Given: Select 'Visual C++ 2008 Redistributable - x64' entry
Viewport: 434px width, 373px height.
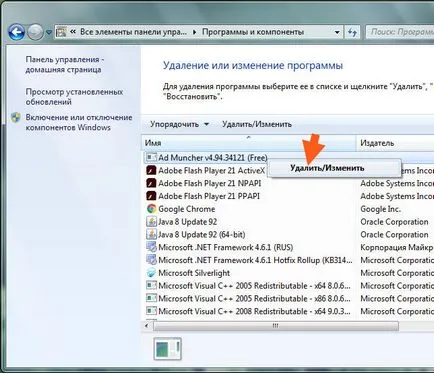Looking at the screenshot, I should pos(255,311).
